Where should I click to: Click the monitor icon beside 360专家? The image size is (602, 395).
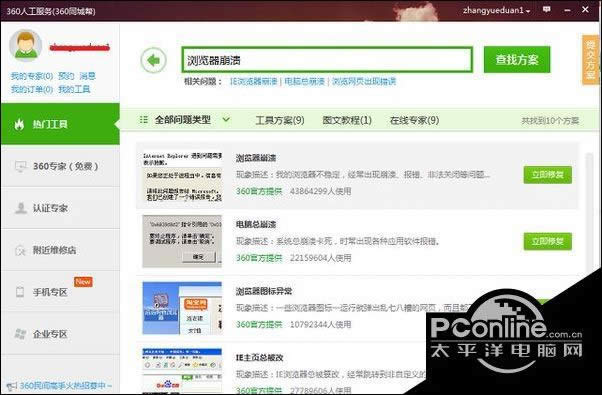click(20, 166)
